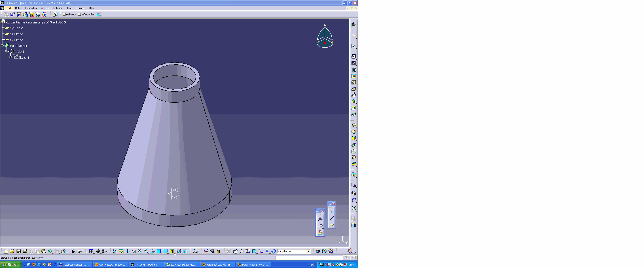Click the Zoom In magnifier icon
This screenshot has height=268, width=644.
(140, 251)
